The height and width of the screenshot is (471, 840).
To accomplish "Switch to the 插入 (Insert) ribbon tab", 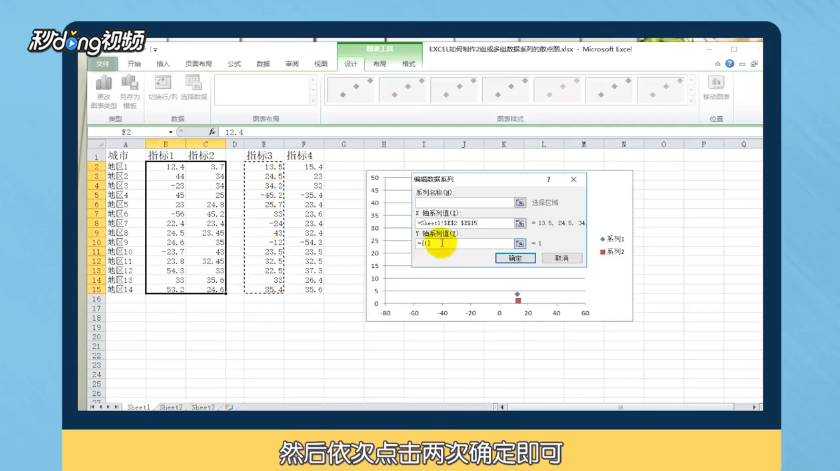I will point(163,64).
